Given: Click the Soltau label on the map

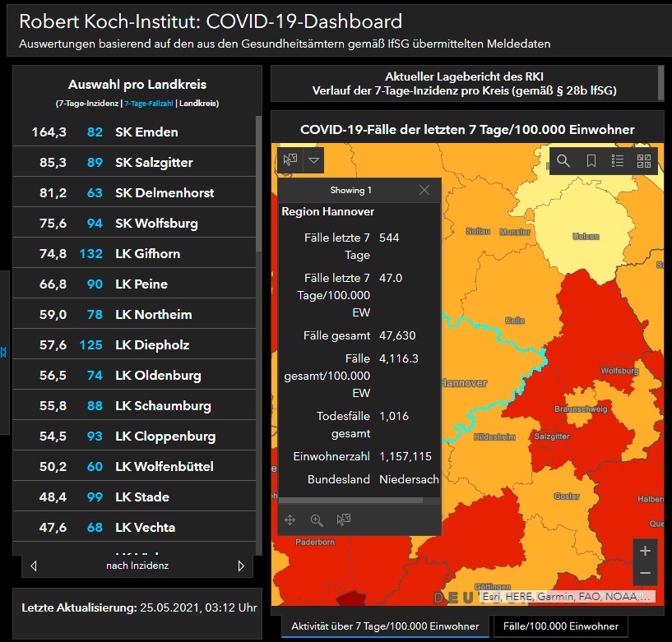Looking at the screenshot, I should pos(478,231).
